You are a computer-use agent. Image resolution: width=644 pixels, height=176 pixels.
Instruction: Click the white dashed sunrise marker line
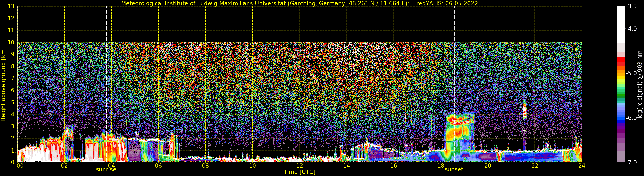(x=106, y=84)
